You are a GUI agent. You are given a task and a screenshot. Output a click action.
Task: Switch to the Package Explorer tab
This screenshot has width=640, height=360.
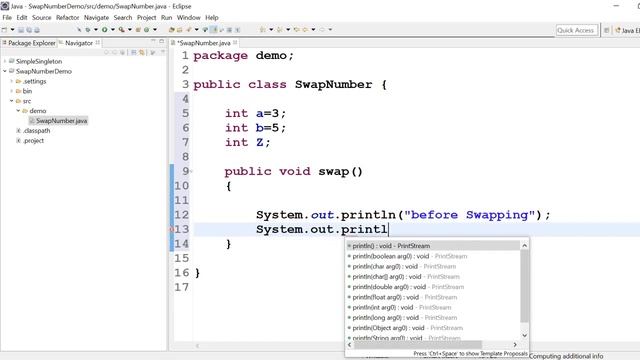tap(29, 43)
